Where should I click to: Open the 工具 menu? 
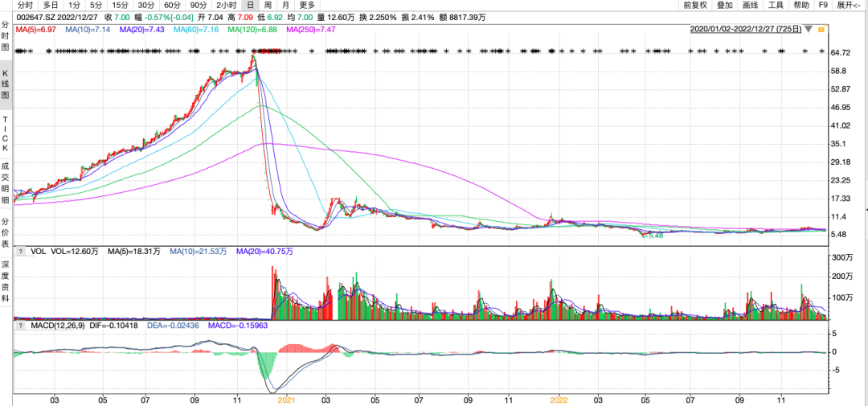(x=776, y=5)
